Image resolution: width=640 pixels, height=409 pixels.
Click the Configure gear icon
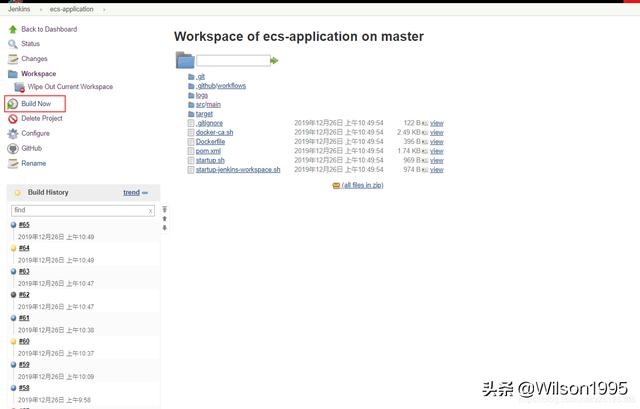click(13, 133)
